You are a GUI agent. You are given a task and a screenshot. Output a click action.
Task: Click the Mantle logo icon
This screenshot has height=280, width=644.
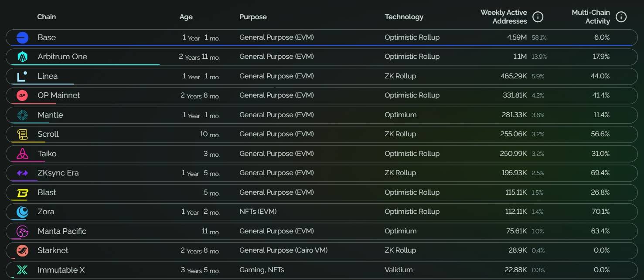(x=22, y=115)
